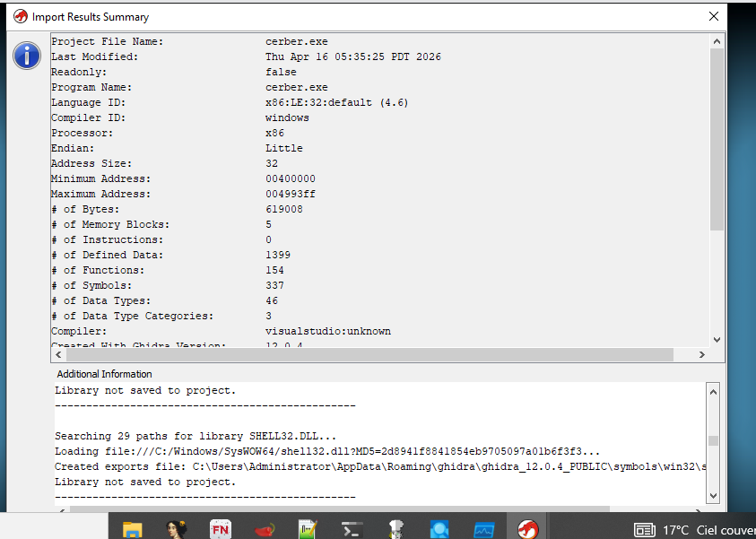Image resolution: width=756 pixels, height=539 pixels.
Task: Click the 'Loading file:///C:/Windows/SysWOW64/shell32.dll' line
Action: pyautogui.click(x=327, y=452)
